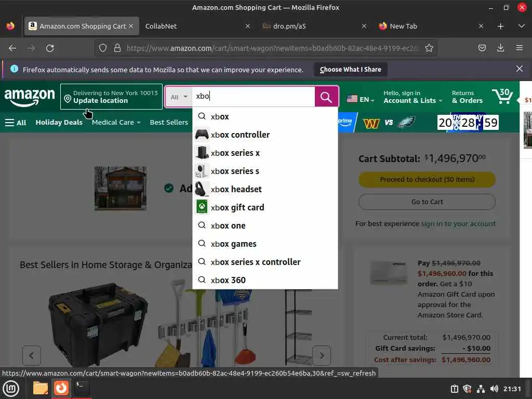Screen dimensions: 532x399
Task: Click the Go to Cart button
Action: click(x=427, y=202)
